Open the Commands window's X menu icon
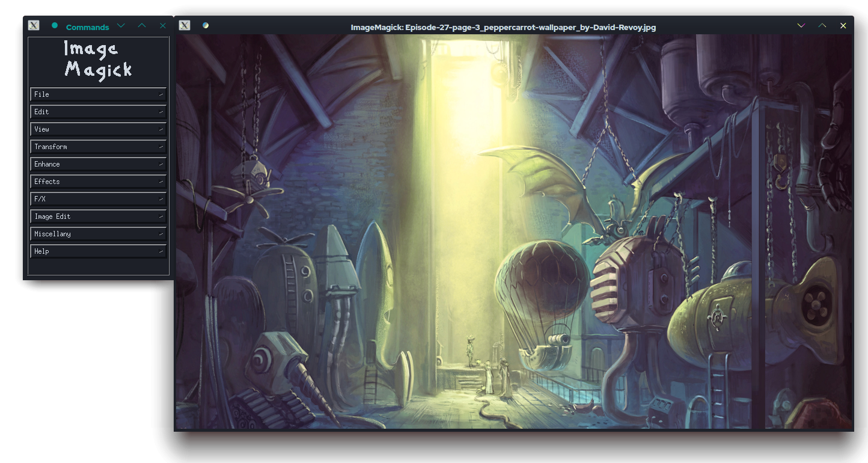Screen dimensions: 868x463 [x=34, y=25]
